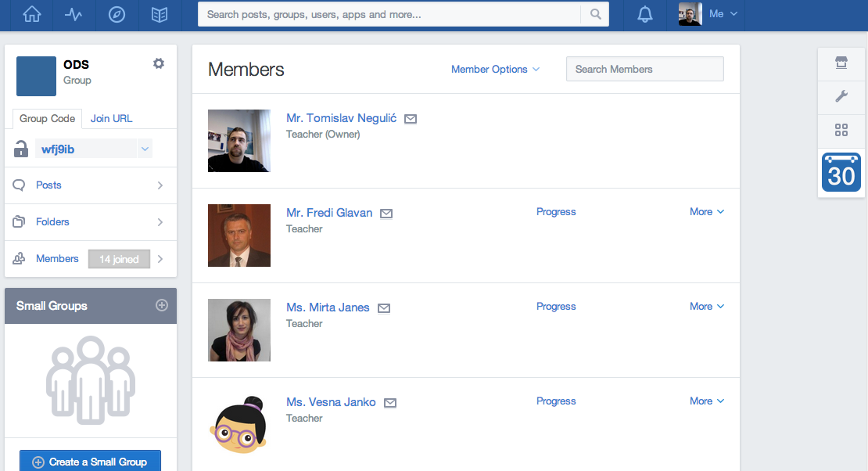Click Create a Small Group button
868x471 pixels.
pyautogui.click(x=90, y=462)
